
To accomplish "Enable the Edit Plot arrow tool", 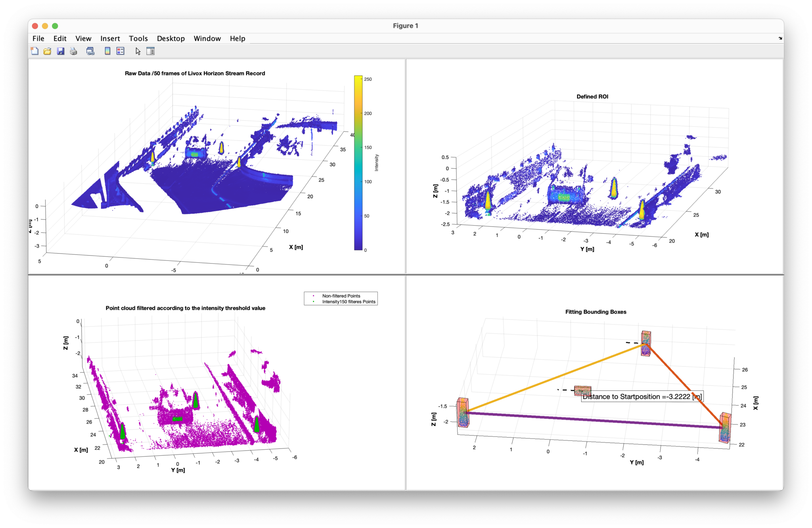I will pyautogui.click(x=138, y=51).
